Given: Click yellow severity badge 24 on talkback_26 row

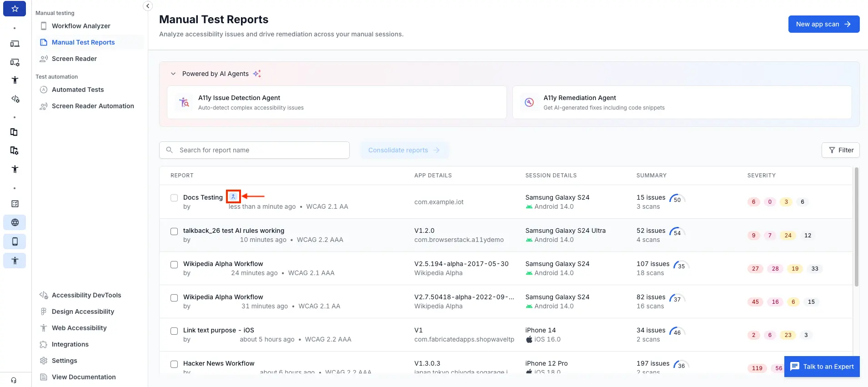Looking at the screenshot, I should pyautogui.click(x=788, y=236).
